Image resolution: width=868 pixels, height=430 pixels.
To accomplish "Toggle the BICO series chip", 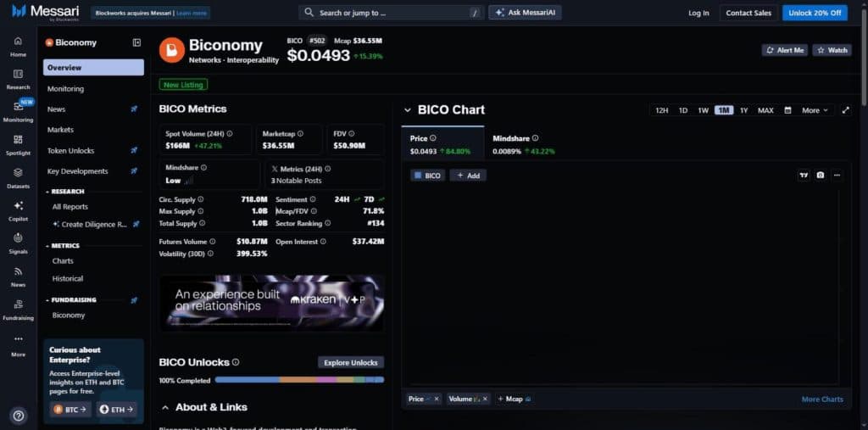I will click(427, 175).
